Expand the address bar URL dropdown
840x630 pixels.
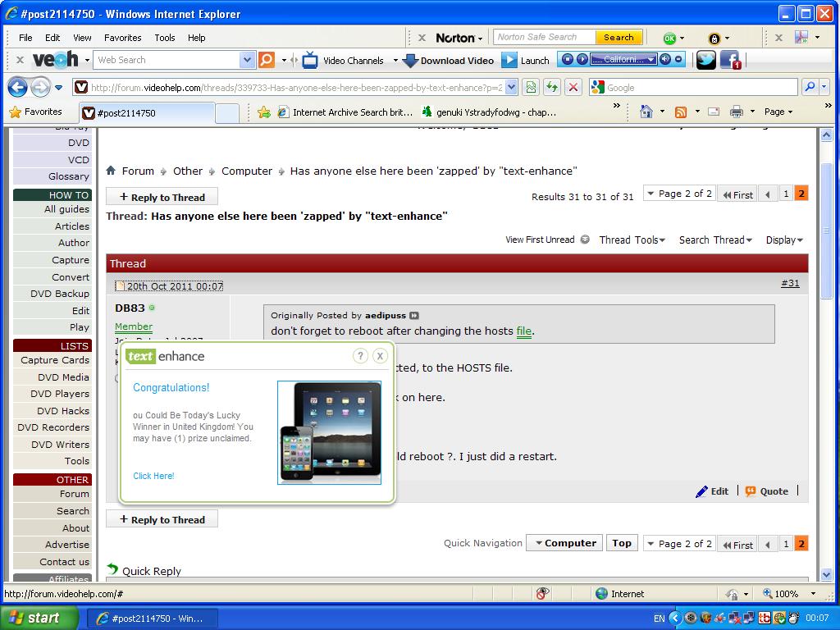[x=511, y=87]
